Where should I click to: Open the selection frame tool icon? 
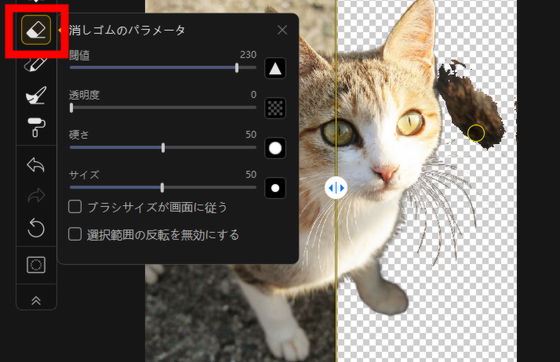point(36,265)
